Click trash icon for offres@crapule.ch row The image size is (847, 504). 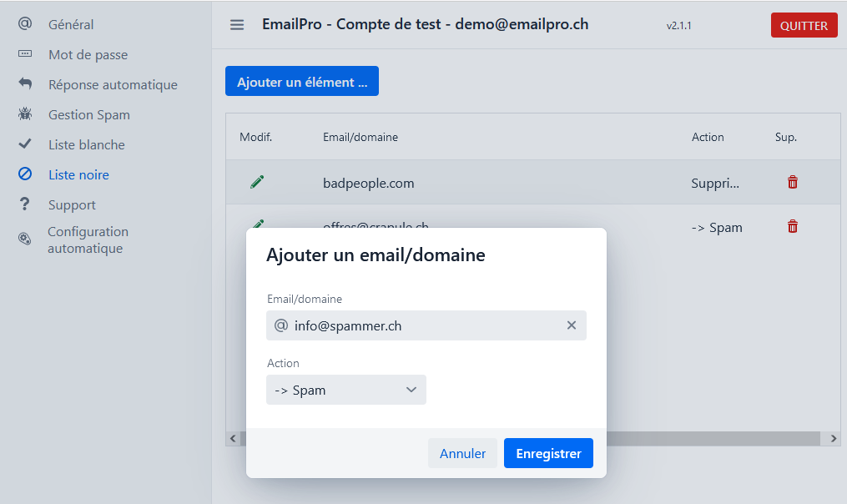coord(793,226)
